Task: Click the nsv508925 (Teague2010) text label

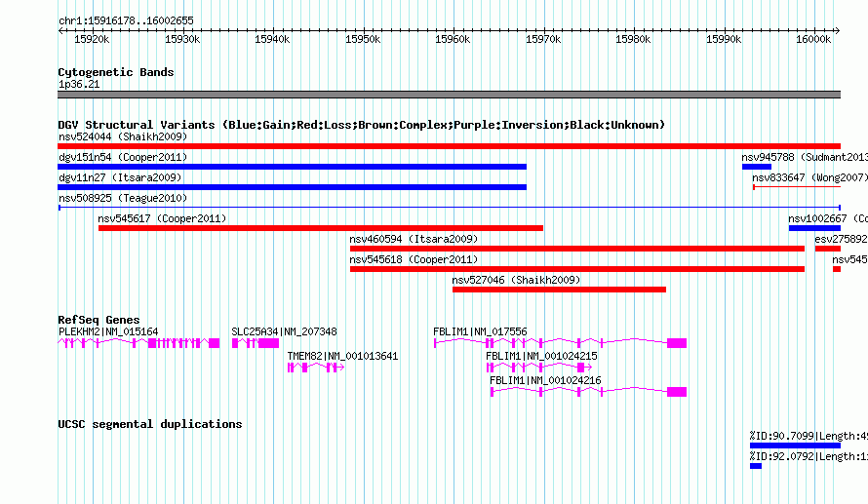Action: (123, 198)
